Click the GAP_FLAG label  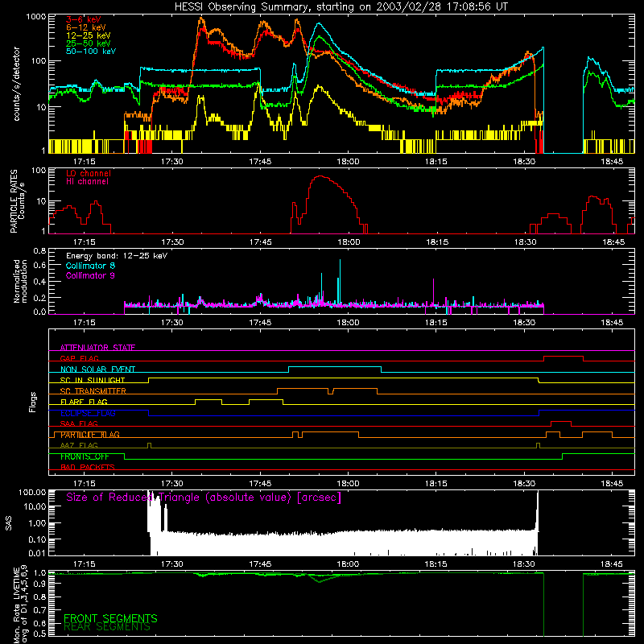(80, 358)
